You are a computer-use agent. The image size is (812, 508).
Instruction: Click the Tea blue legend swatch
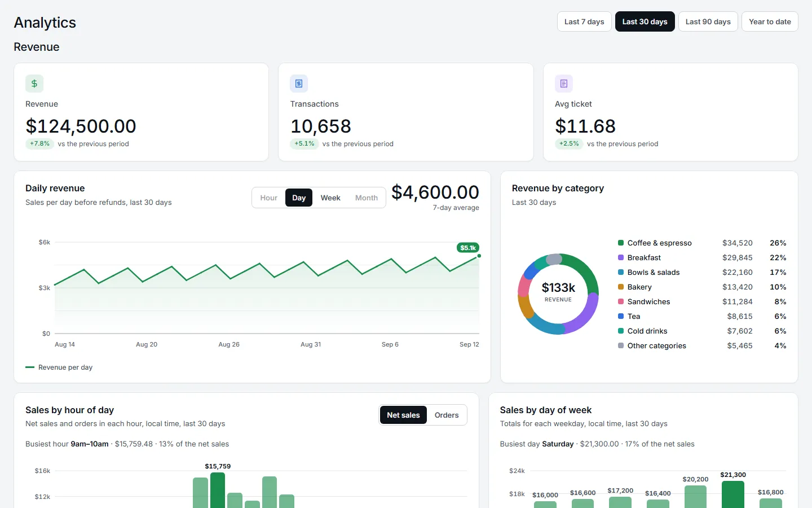pos(621,316)
